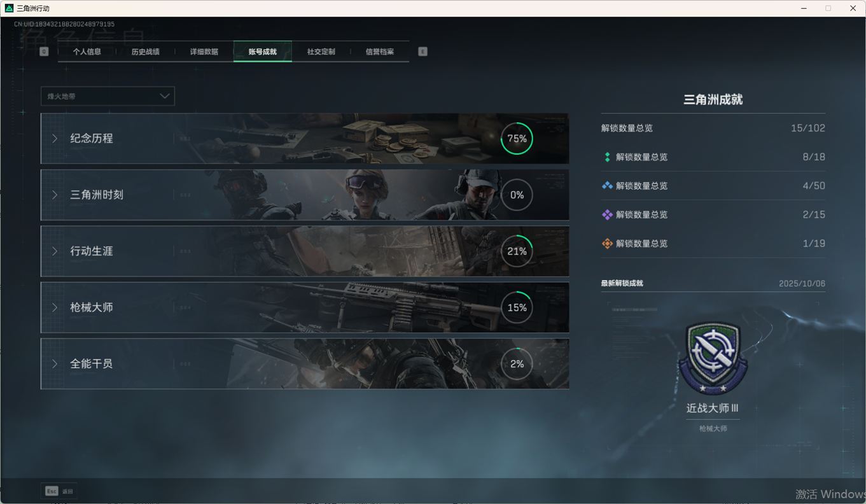
Task: Open the 历史战绩 tab
Action: point(145,52)
